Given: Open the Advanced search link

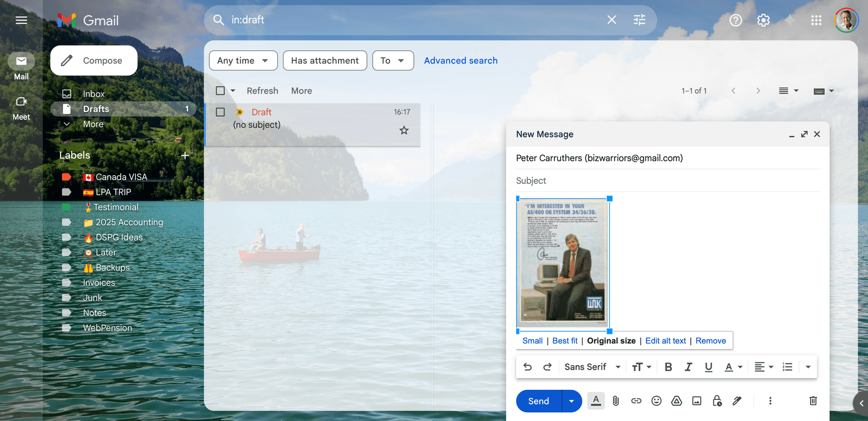Looking at the screenshot, I should coord(461,61).
